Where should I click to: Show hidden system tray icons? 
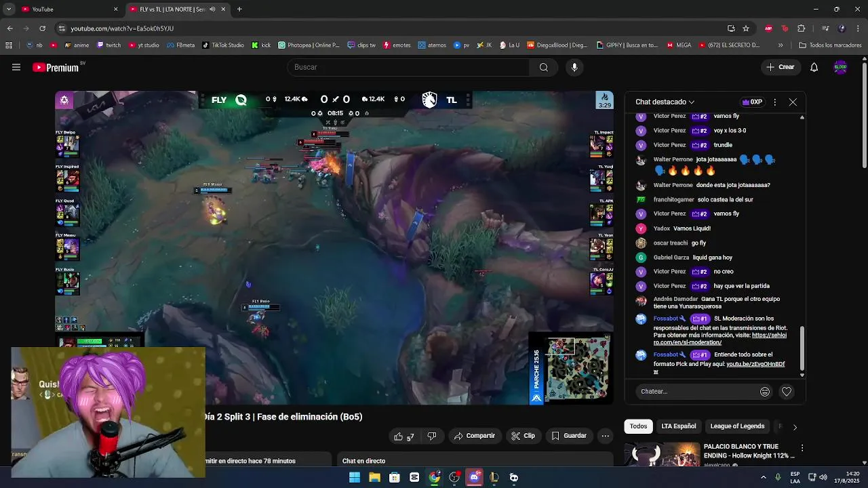[x=763, y=477]
